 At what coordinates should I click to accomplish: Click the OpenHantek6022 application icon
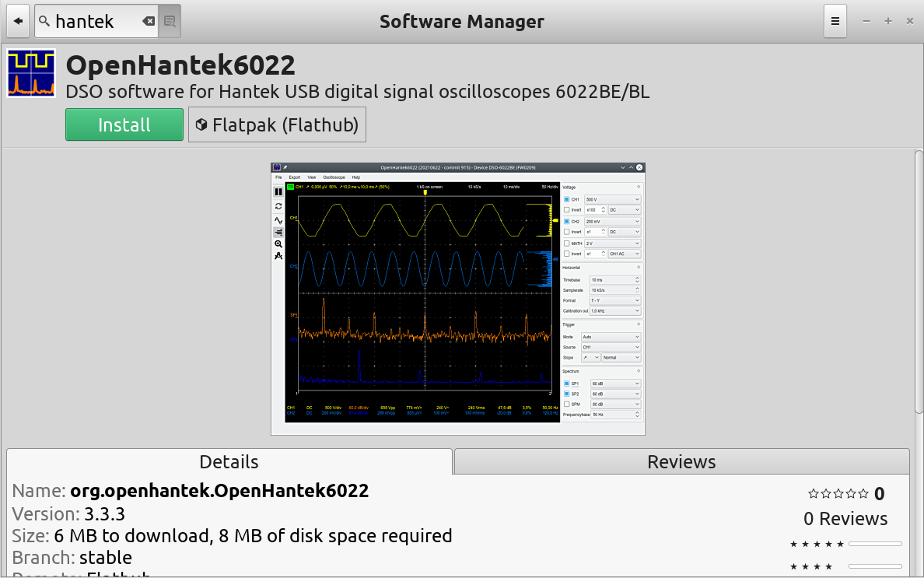[x=31, y=73]
